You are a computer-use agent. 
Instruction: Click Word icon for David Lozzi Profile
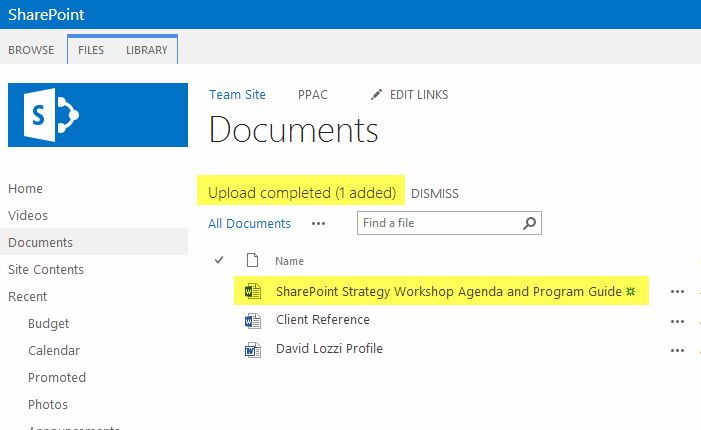(252, 350)
